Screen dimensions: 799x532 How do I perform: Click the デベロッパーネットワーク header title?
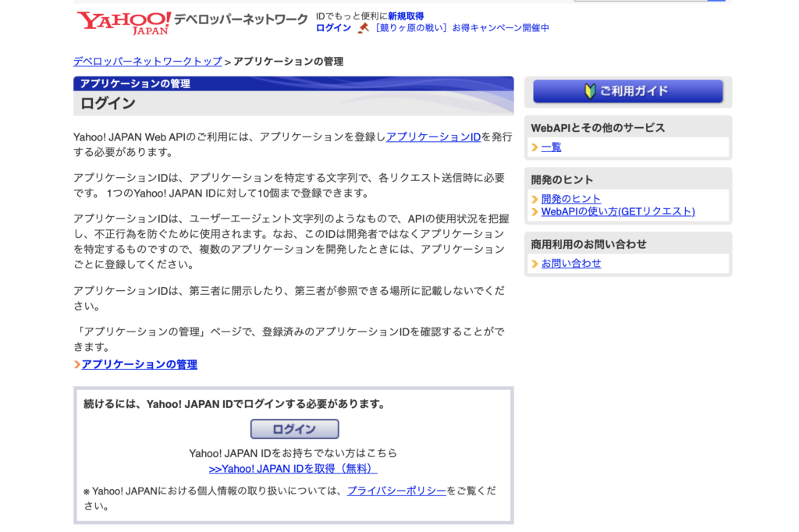pyautogui.click(x=241, y=20)
